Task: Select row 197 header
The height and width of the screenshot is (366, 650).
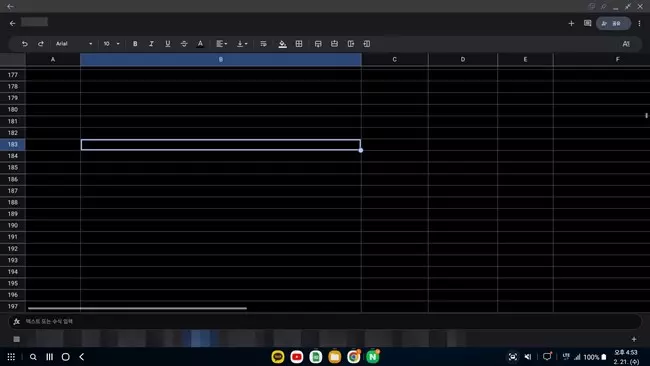Action: tap(13, 306)
